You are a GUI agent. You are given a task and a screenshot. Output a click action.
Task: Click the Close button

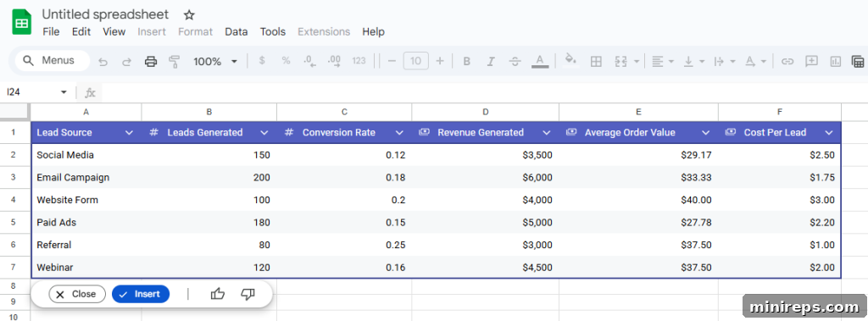pos(77,294)
